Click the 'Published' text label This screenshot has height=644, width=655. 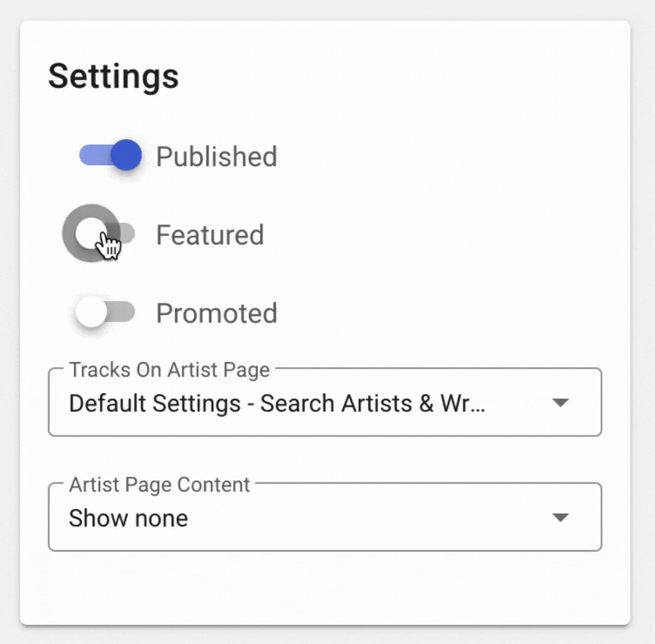[217, 156]
